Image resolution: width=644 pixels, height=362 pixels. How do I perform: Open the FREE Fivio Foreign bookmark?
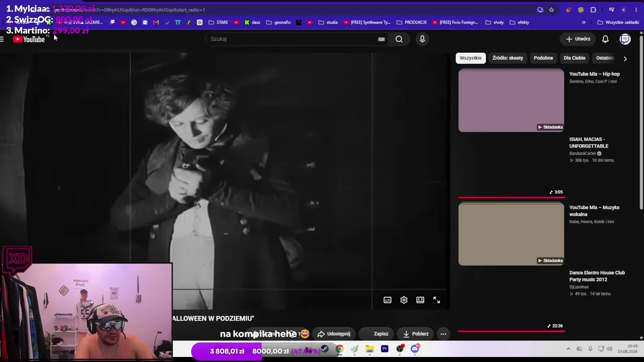[456, 22]
